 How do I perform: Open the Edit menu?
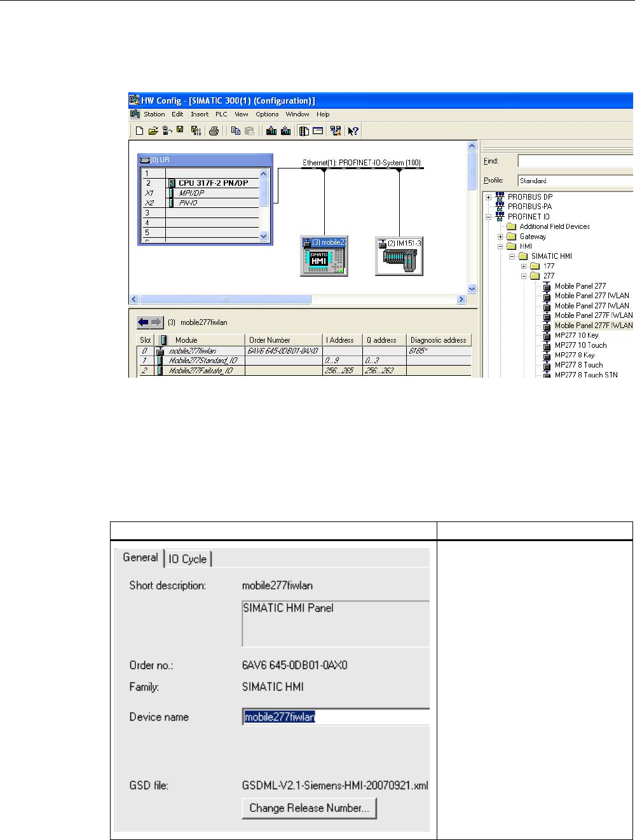177,114
